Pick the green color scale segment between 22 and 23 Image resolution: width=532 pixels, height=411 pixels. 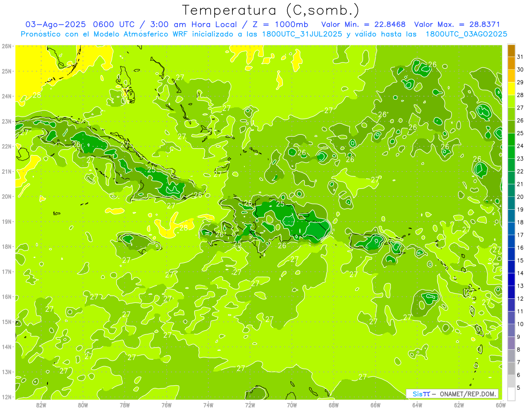(511, 165)
